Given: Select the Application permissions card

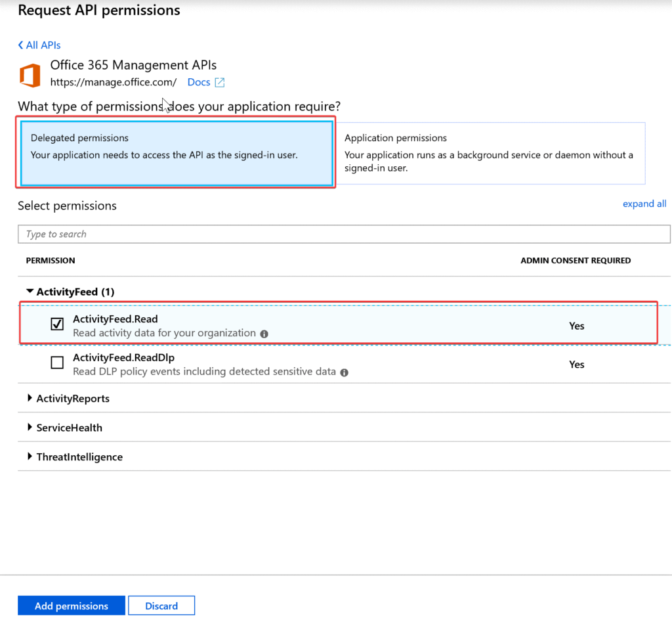Looking at the screenshot, I should click(492, 153).
